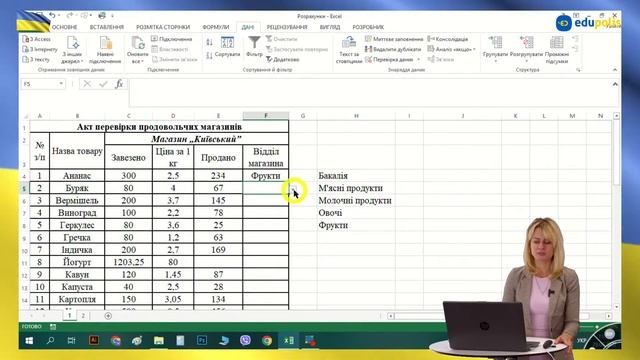Sort descending with the Z-A icon

pyautogui.click(x=209, y=56)
